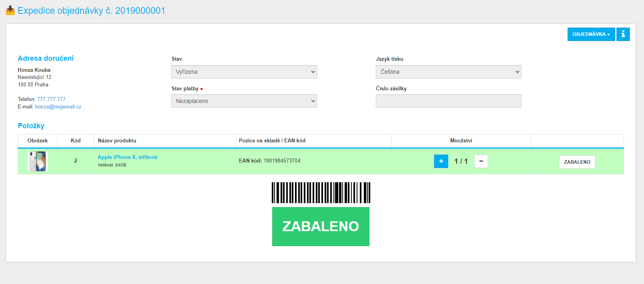Open the Jazyk tisku dropdown Čeština

tap(449, 72)
